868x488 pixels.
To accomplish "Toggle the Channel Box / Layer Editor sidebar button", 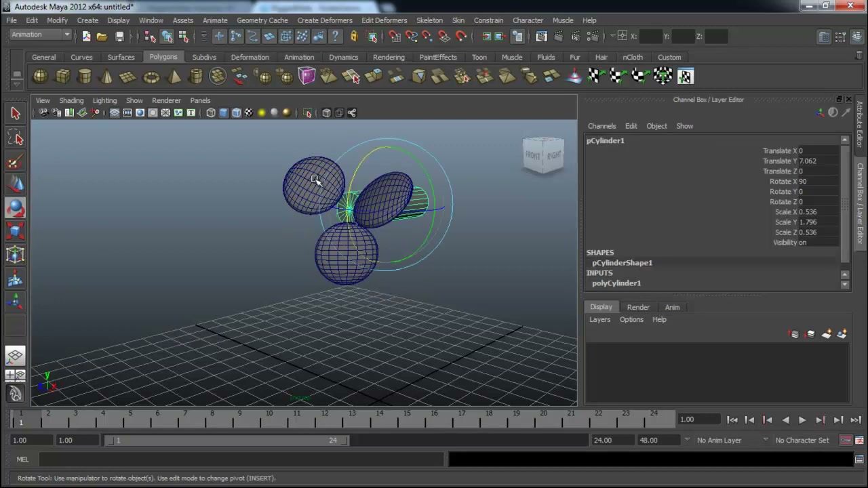I will [856, 37].
